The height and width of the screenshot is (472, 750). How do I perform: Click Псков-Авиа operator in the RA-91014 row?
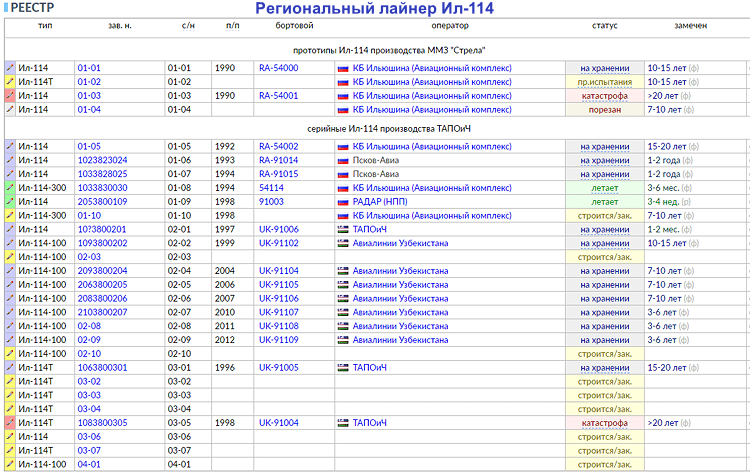point(375,160)
